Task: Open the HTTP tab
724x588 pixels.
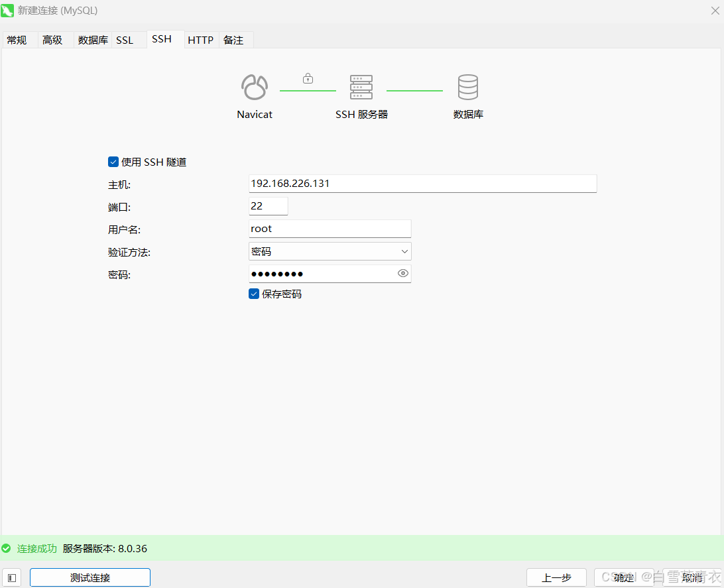Action: 200,40
